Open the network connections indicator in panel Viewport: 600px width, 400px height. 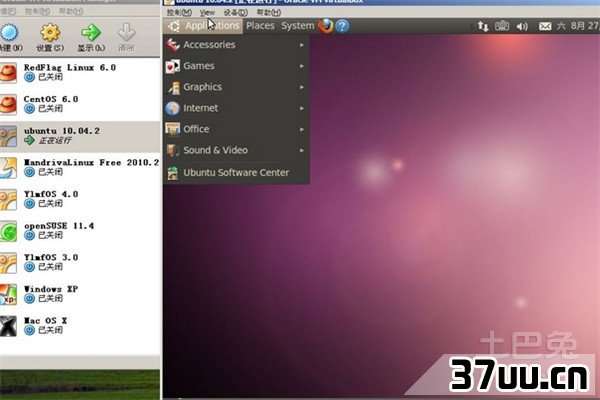tap(483, 26)
